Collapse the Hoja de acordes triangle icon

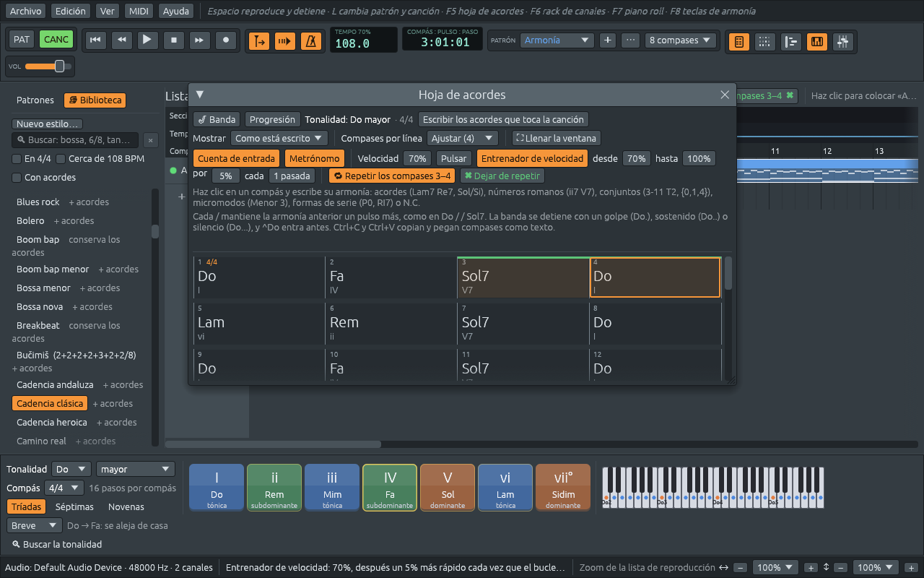(200, 95)
